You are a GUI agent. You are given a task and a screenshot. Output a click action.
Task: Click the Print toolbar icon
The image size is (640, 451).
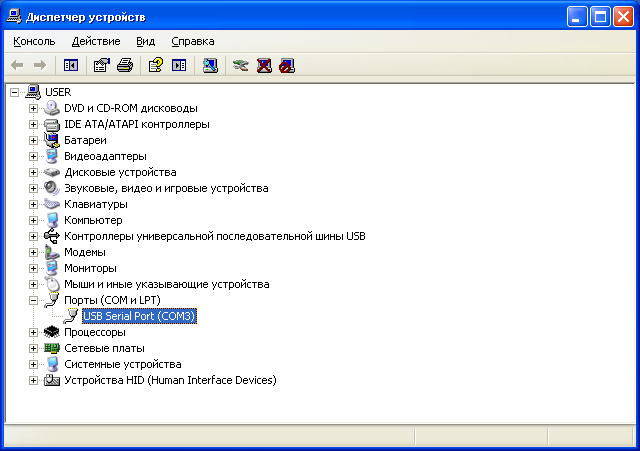point(125,65)
